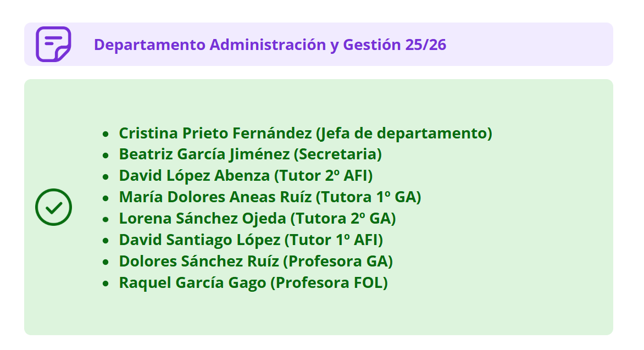Click the bullet point before Lorena Sánchez
The width and height of the screenshot is (644, 350).
pos(106,219)
